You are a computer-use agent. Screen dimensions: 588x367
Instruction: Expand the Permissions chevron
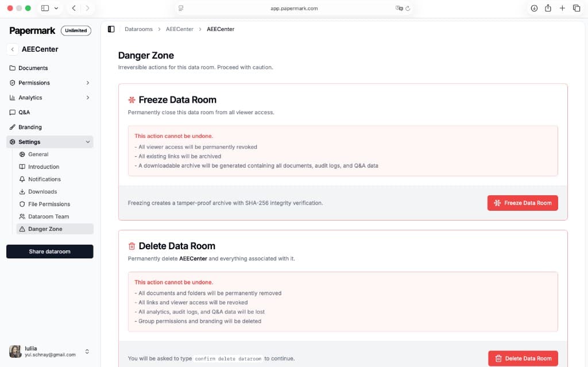(x=88, y=83)
